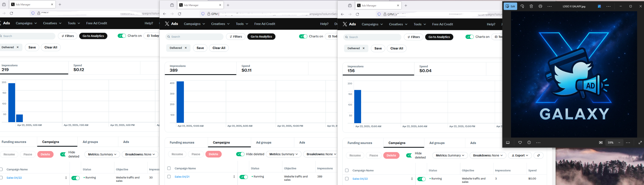Viewport: 644px width, 185px height.
Task: Switch off Sales 04/21 campaign toggle
Action: pyautogui.click(x=244, y=177)
